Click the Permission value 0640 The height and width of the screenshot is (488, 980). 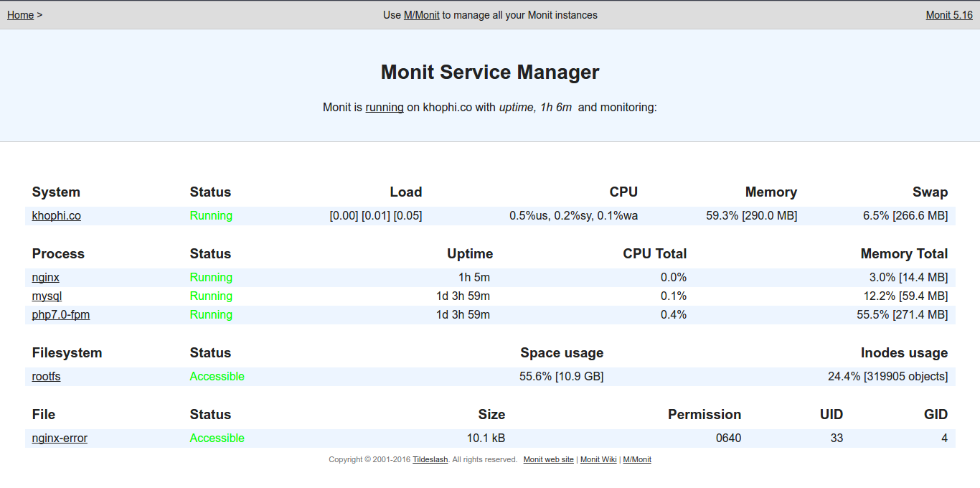(728, 438)
